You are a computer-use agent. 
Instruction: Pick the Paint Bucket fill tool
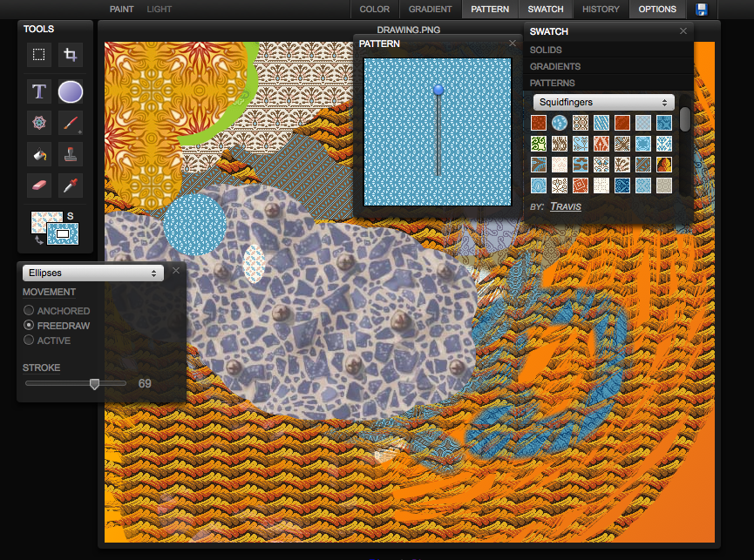(39, 154)
